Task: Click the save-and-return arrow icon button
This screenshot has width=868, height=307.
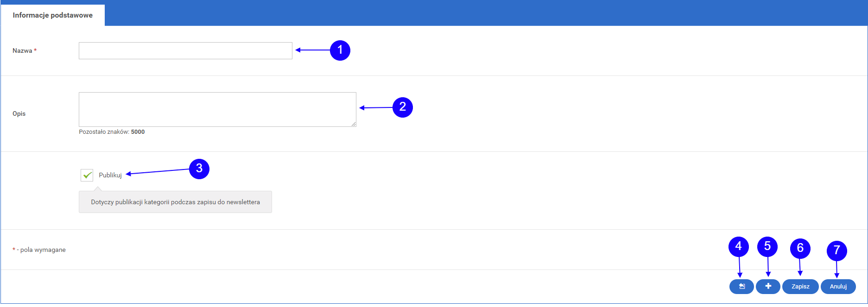Action: [x=741, y=287]
